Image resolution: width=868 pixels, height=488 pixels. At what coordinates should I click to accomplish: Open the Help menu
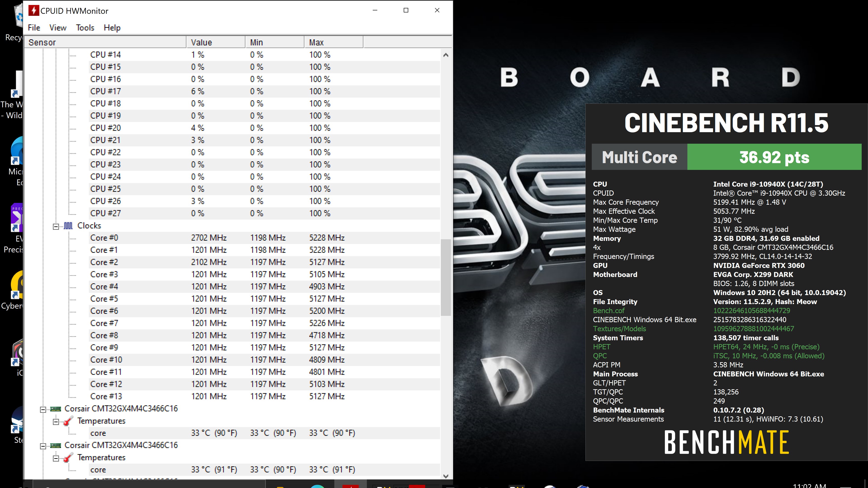[x=112, y=28]
